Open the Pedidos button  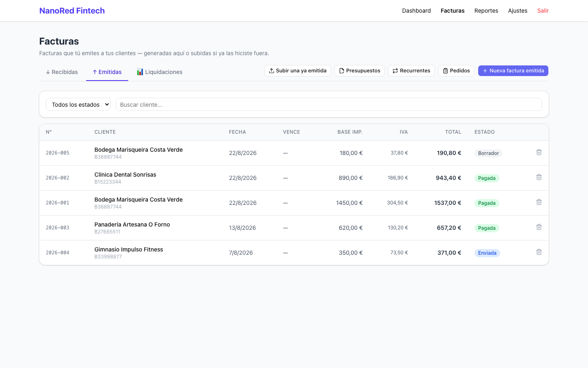click(x=456, y=71)
